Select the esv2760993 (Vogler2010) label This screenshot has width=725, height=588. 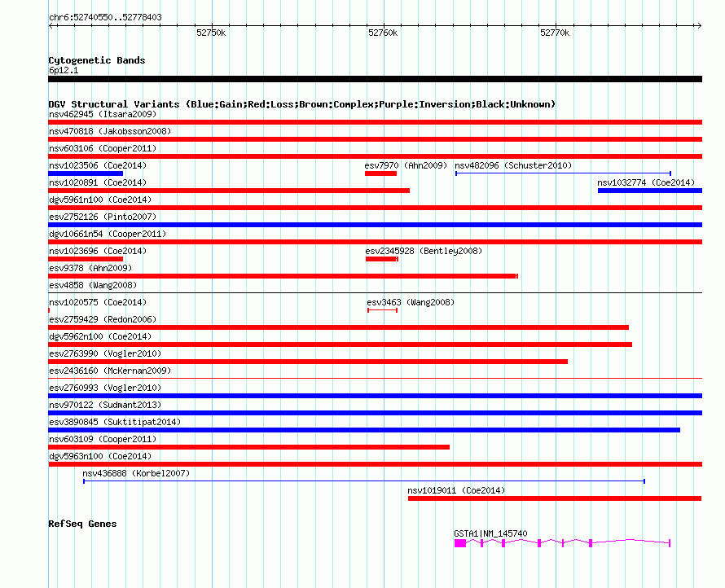[x=105, y=388]
